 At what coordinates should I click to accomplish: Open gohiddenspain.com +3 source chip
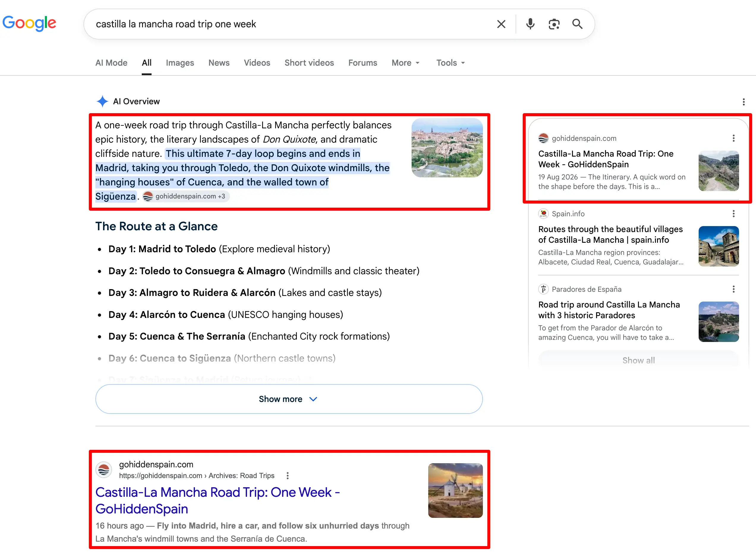click(x=185, y=196)
